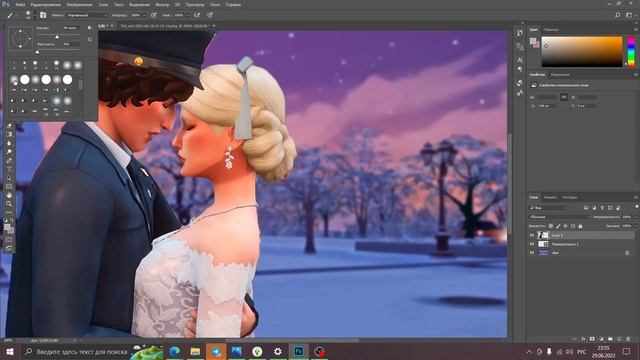
Task: Open layer Fill dropdown in Layers panel
Action: pos(636,226)
